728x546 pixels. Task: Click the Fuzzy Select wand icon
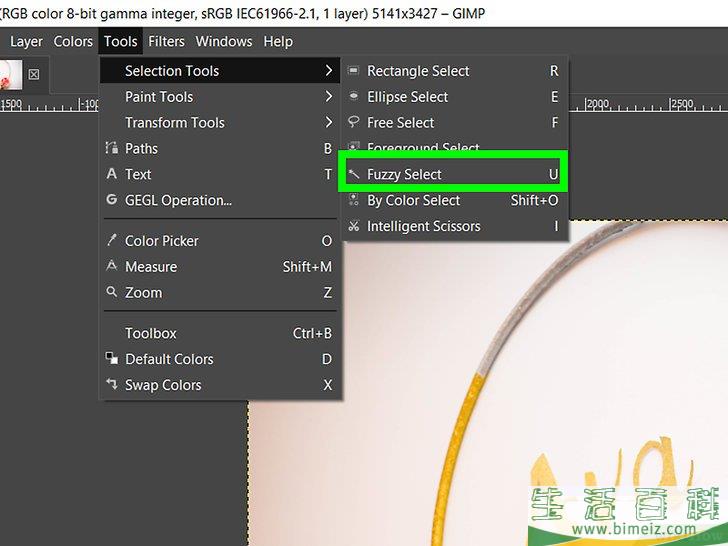pos(354,175)
